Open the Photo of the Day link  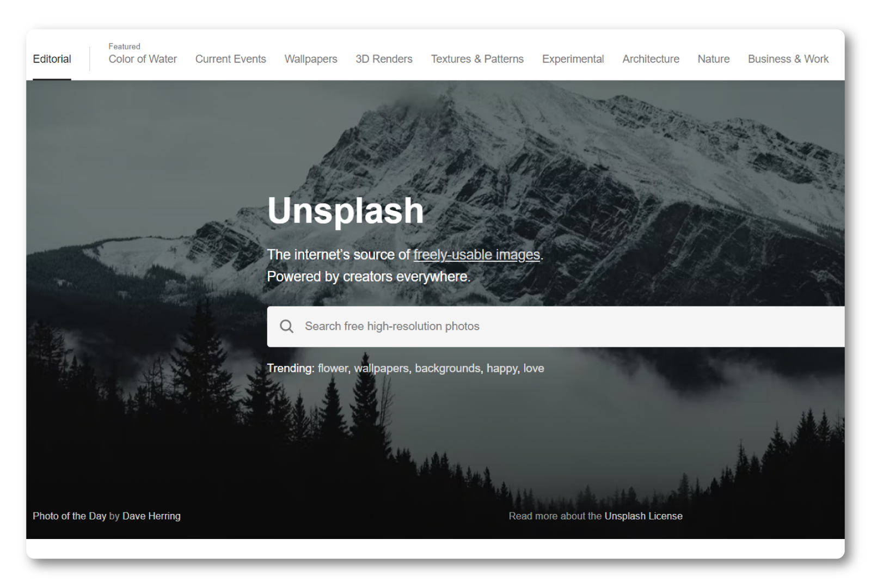[69, 516]
